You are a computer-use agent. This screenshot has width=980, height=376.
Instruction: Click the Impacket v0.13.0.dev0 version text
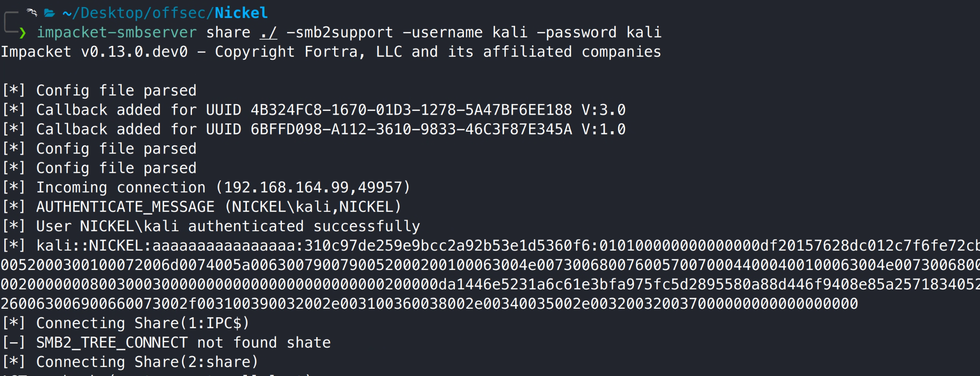pos(94,52)
